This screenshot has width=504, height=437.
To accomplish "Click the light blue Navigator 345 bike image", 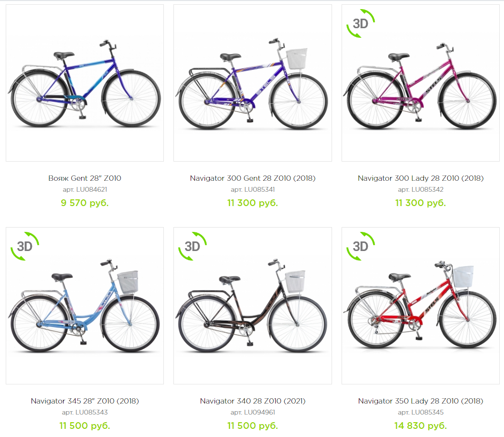I will point(85,306).
